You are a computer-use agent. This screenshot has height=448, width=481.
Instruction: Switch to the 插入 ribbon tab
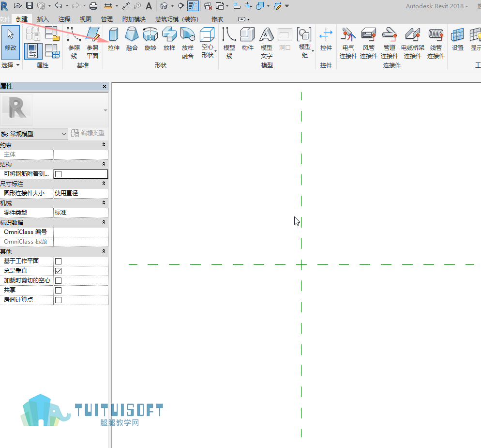click(x=43, y=19)
